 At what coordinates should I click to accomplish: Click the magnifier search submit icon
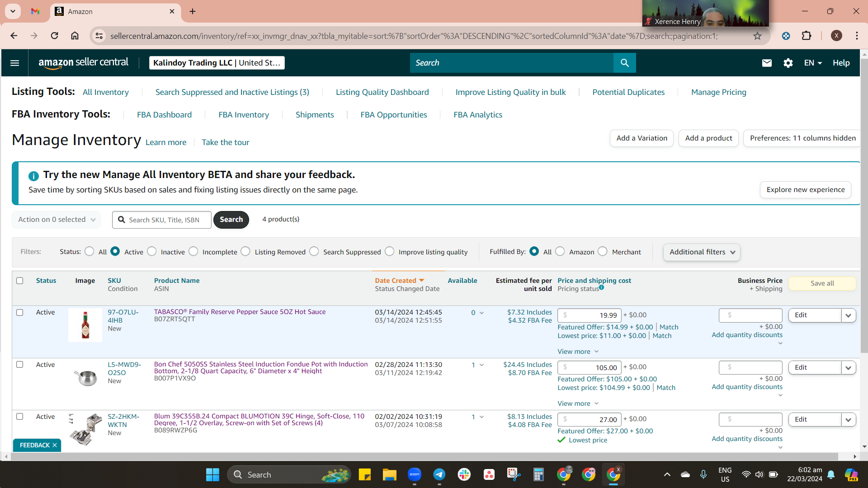pyautogui.click(x=624, y=63)
